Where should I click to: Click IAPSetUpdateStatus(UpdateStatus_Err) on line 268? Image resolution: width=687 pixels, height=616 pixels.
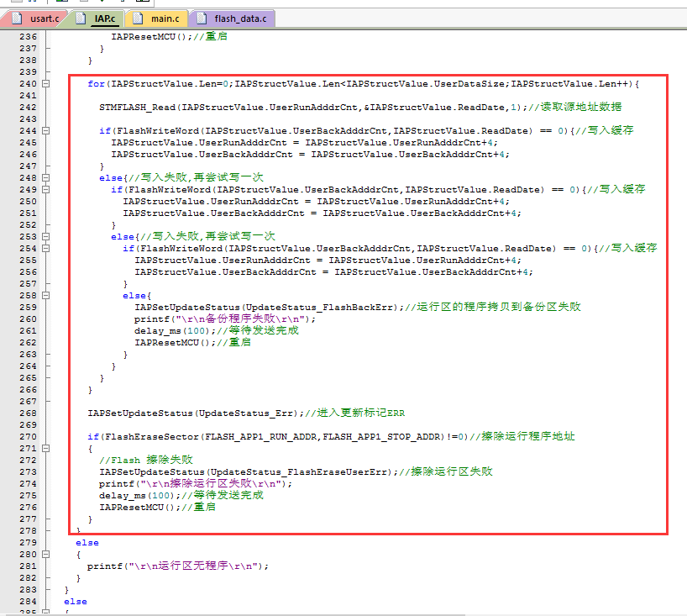(196, 413)
